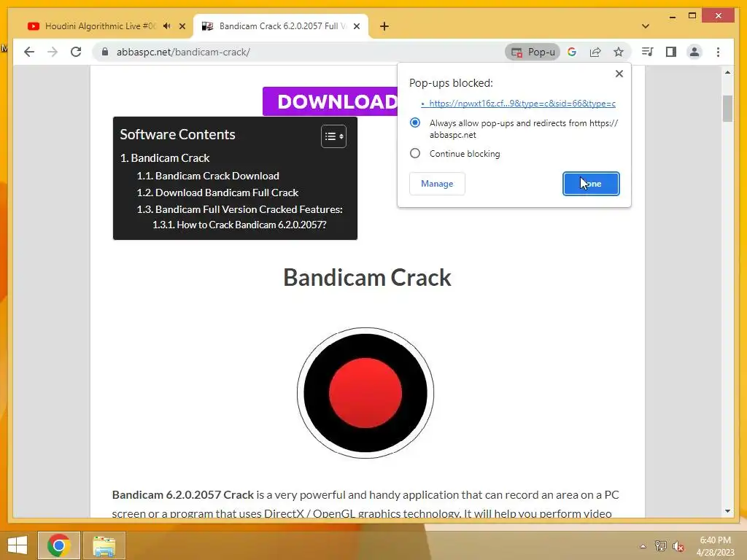Image resolution: width=747 pixels, height=560 pixels.
Task: Click the purple DOWNLOAD button
Action: (330, 101)
